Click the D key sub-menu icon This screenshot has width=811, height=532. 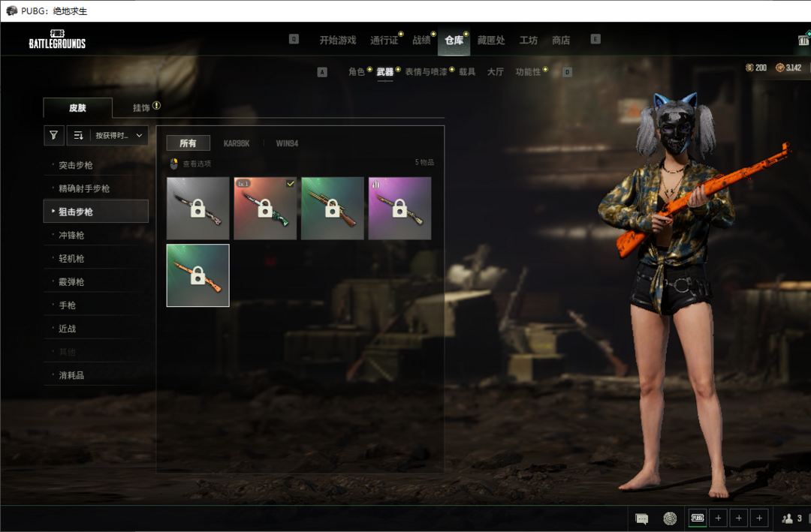click(568, 72)
